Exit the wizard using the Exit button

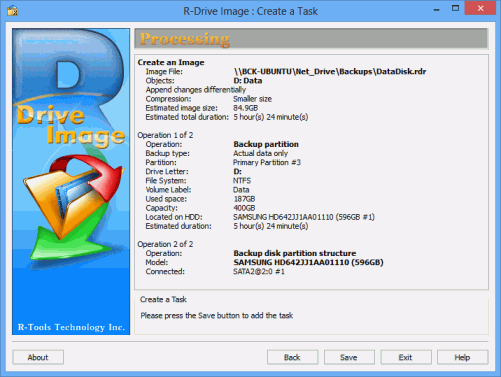pyautogui.click(x=406, y=357)
